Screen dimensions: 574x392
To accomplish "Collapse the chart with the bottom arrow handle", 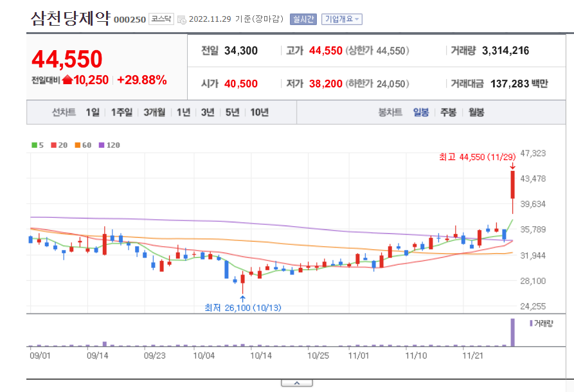I will (297, 383).
